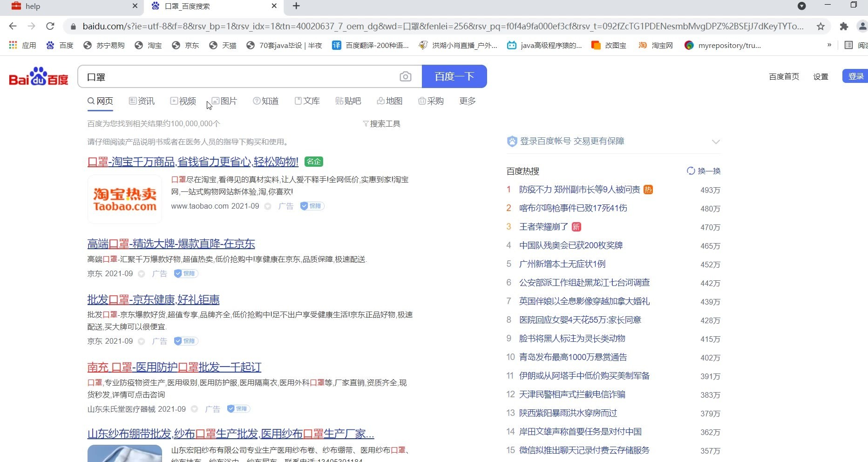Image resolution: width=868 pixels, height=462 pixels.
Task: Switch to the 资讯 tab
Action: pos(142,101)
